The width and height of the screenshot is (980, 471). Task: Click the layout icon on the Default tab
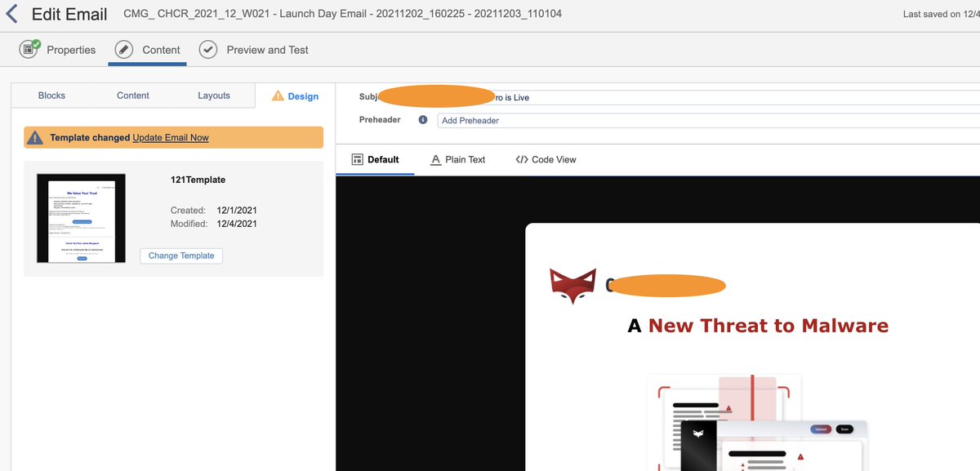(x=357, y=159)
